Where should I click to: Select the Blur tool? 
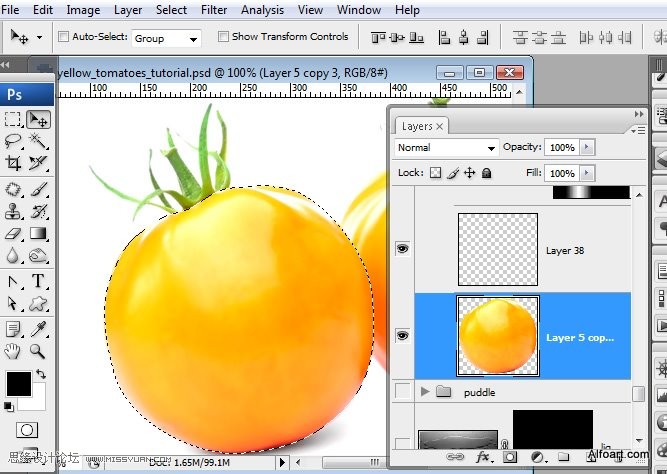point(13,256)
